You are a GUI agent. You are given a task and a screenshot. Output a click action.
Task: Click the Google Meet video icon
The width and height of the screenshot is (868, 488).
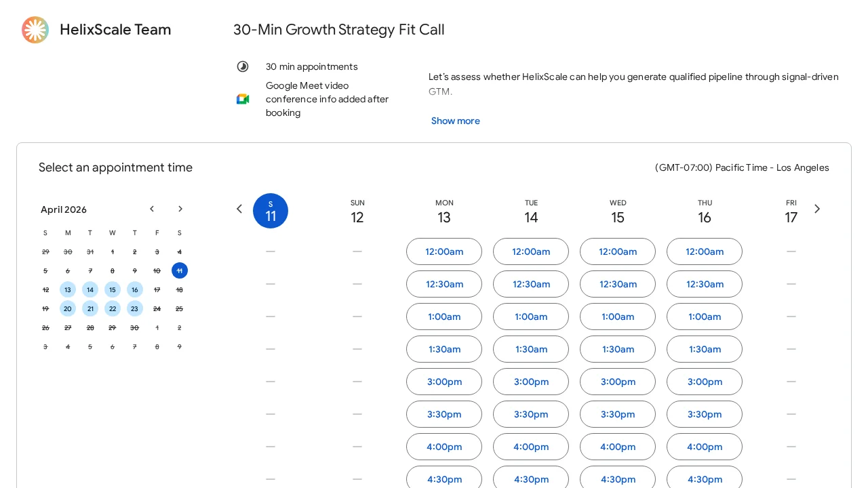243,99
